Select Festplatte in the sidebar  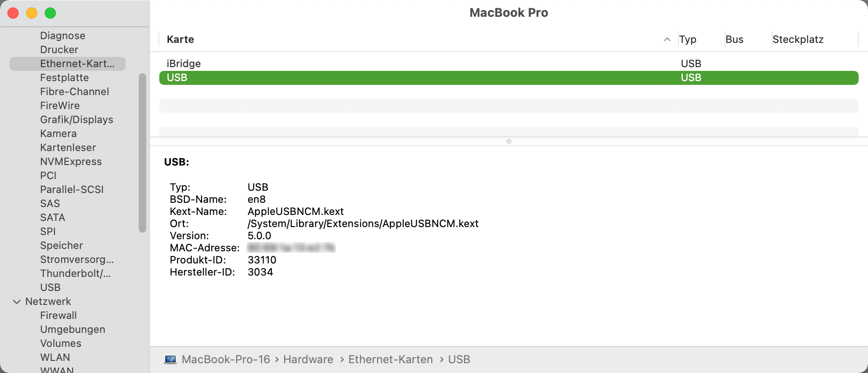64,78
